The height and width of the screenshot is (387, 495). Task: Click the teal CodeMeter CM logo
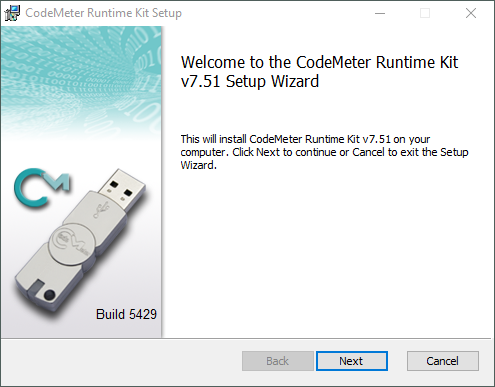click(x=42, y=188)
